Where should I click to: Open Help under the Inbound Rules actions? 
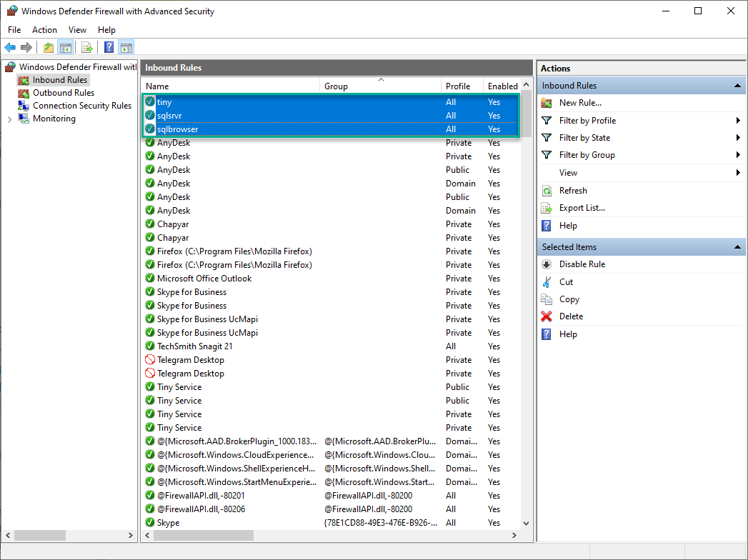coord(568,225)
